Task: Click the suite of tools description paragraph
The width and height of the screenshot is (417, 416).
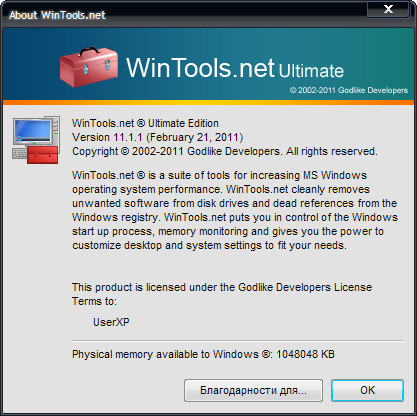Action: (235, 210)
